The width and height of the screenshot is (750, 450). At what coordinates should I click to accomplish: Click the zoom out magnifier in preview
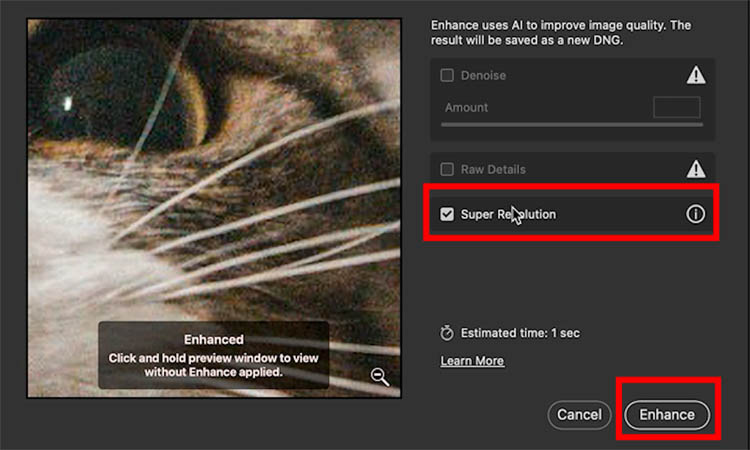click(380, 377)
